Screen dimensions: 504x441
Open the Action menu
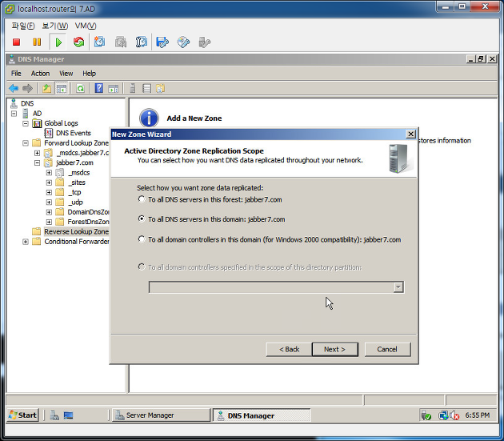[x=40, y=74]
